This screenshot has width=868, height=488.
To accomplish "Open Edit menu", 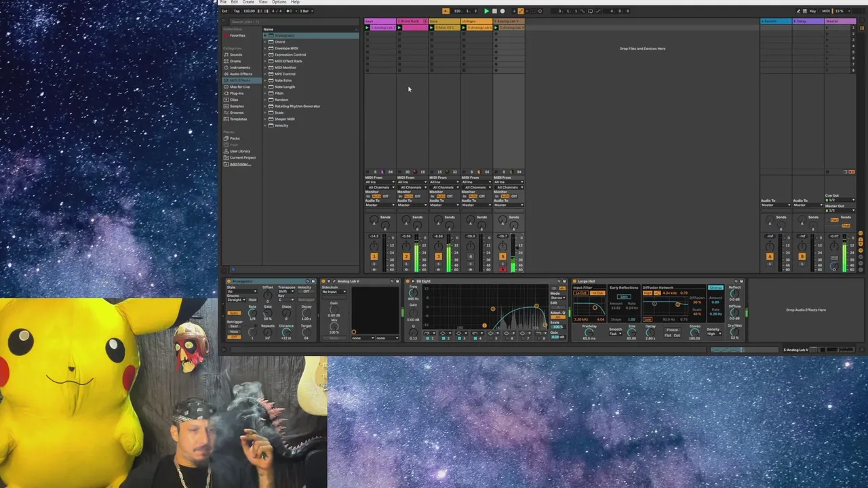I will coord(235,2).
